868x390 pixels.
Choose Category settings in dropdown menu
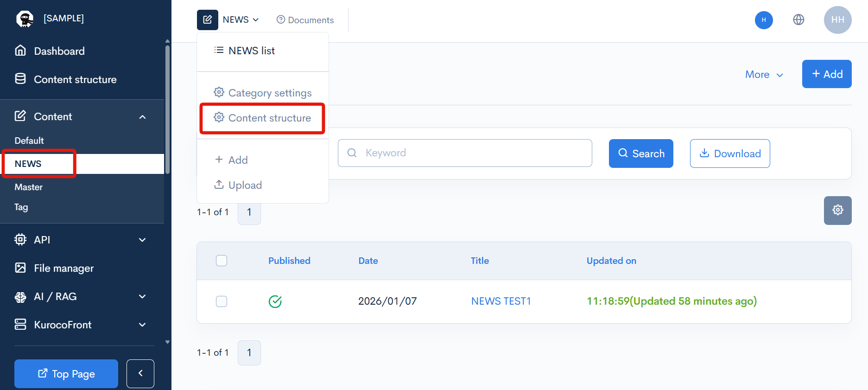point(263,93)
